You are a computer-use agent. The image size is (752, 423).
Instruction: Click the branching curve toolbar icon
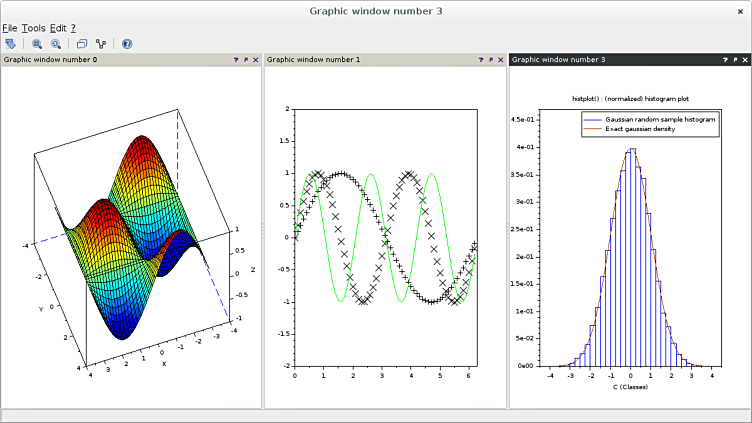pos(101,44)
